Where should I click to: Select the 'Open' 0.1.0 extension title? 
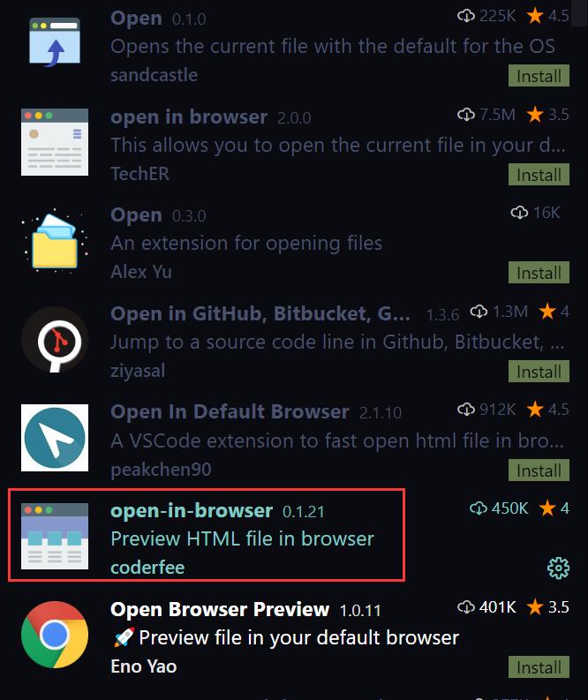(136, 19)
